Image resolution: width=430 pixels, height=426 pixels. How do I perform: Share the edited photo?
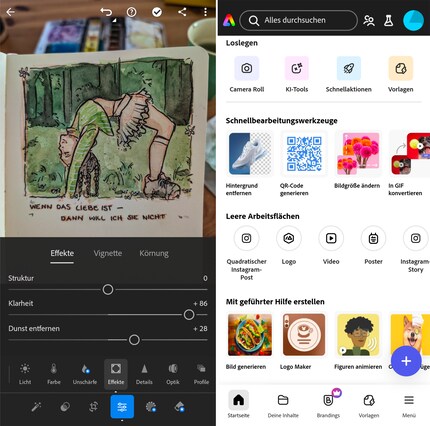coord(182,12)
